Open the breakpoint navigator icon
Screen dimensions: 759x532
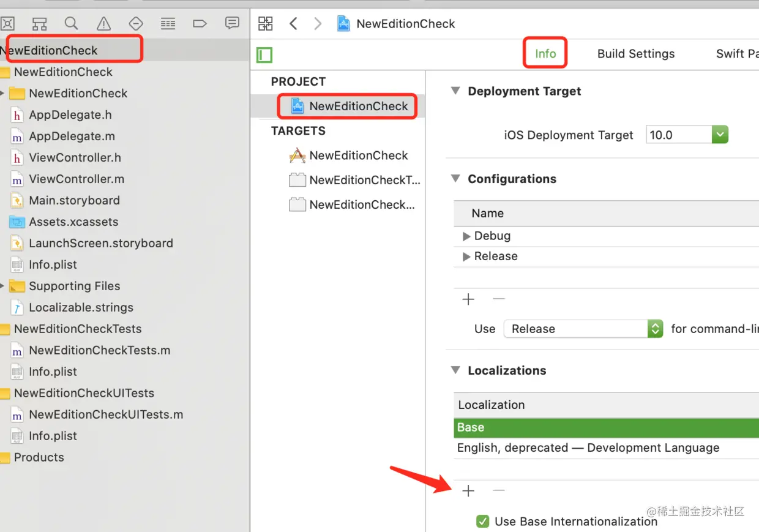point(200,24)
